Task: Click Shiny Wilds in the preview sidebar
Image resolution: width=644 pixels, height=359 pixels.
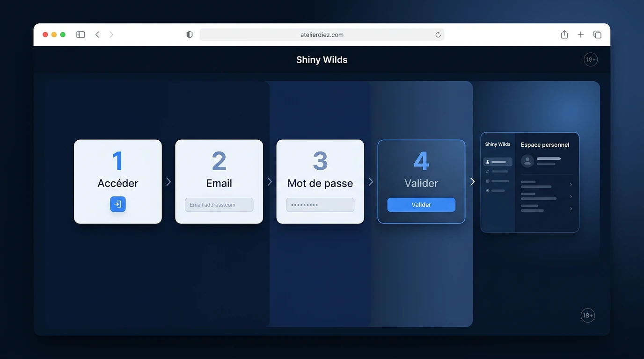Action: [x=498, y=144]
